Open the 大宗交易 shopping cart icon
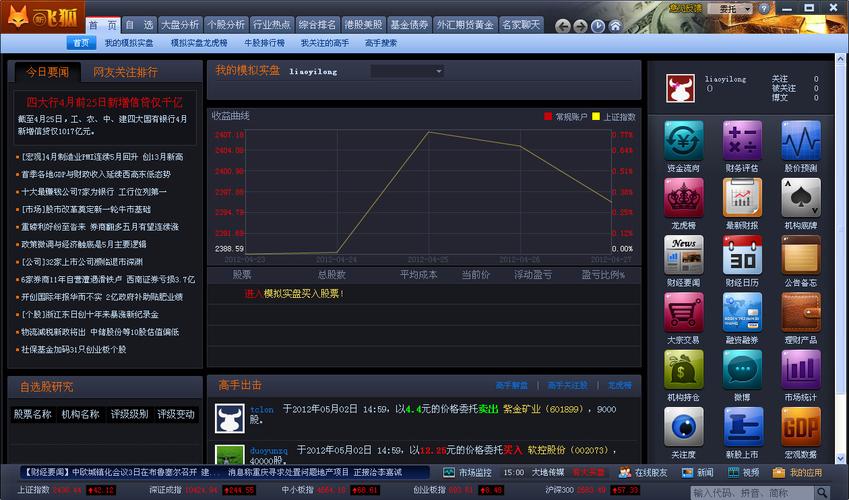This screenshot has height=500, width=849. [x=684, y=312]
